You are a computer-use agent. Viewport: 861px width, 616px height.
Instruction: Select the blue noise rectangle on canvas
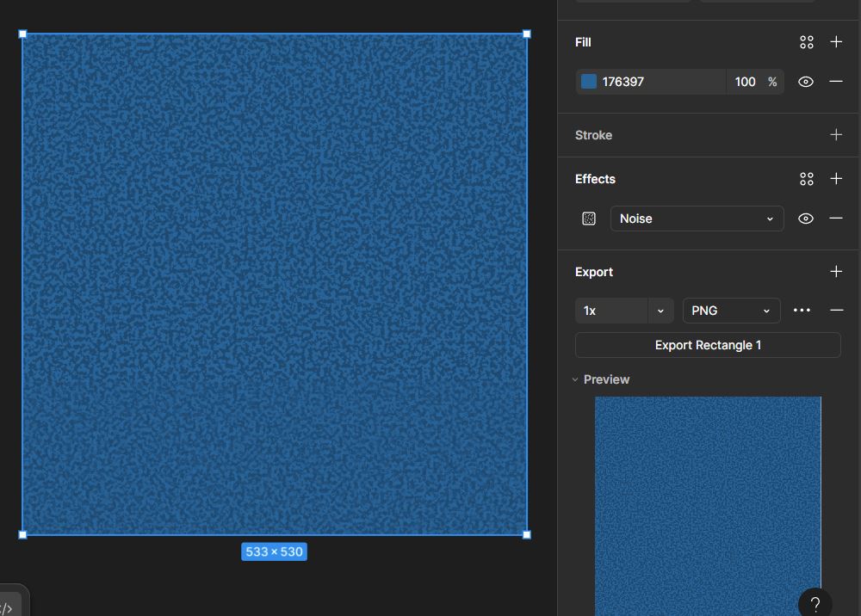coord(275,284)
